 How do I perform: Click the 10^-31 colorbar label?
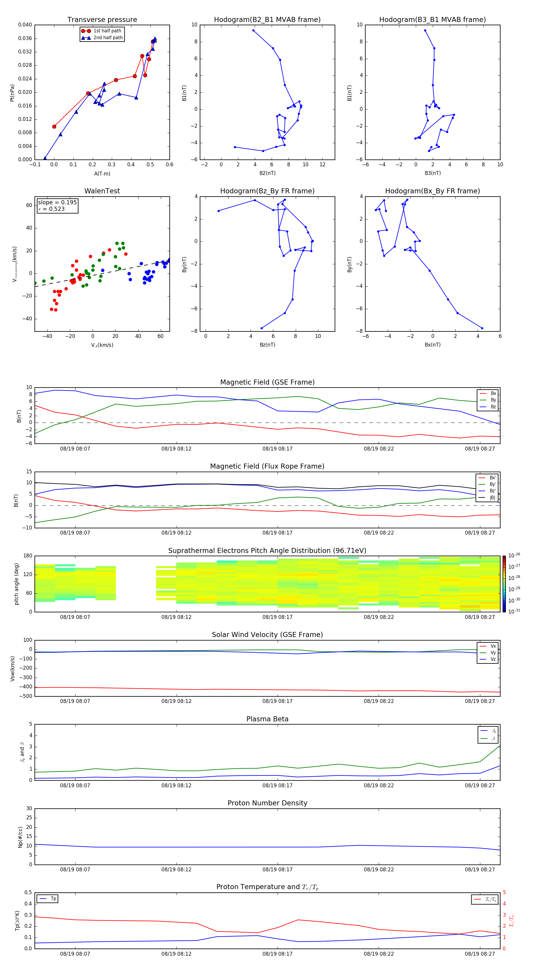514,611
